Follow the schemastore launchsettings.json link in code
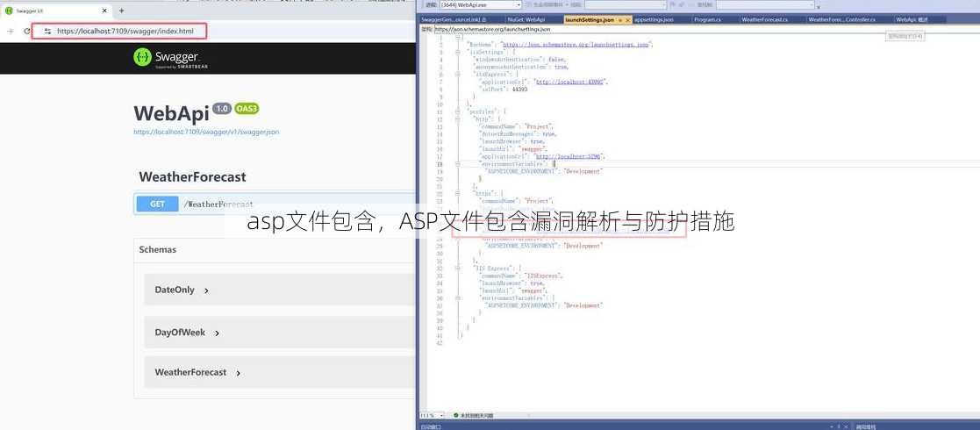980x430 pixels. (576, 45)
